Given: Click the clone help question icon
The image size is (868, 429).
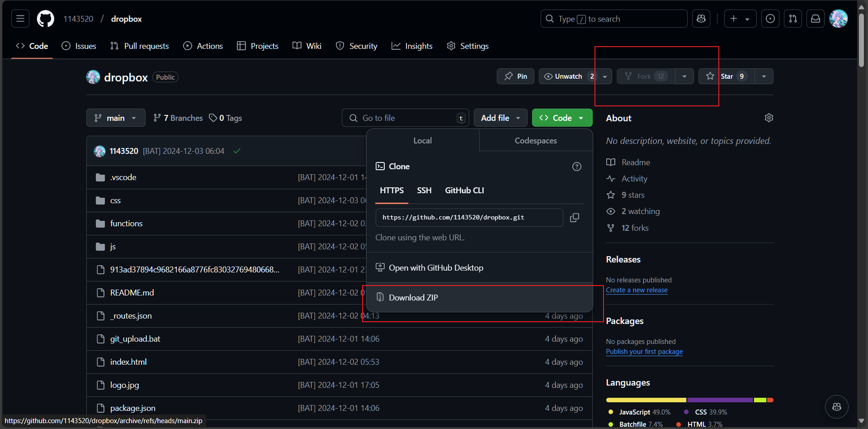Looking at the screenshot, I should click(x=577, y=167).
